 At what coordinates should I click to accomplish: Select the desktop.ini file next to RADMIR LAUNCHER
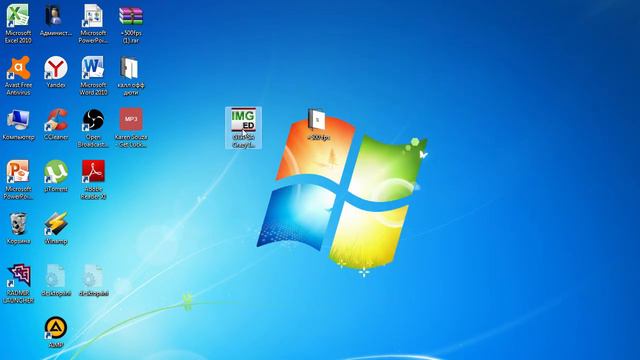point(56,280)
